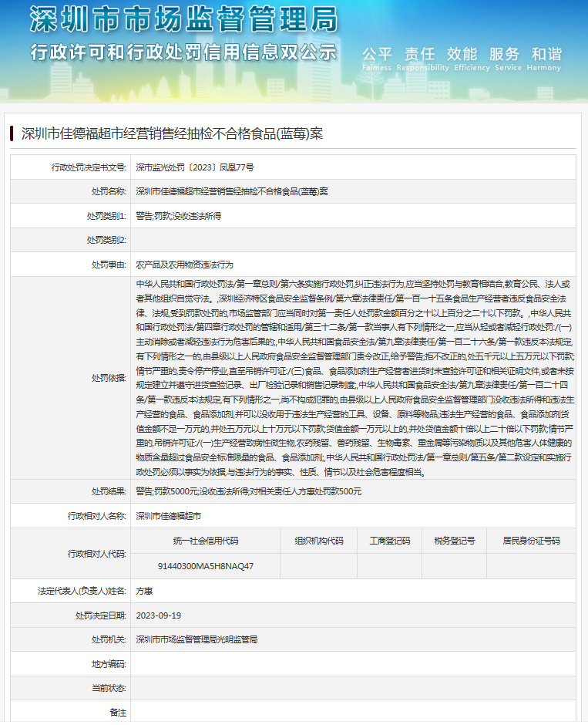Screen dimensions: 588x725
Task: Click the 行政相对人代码 row label
Action: tap(97, 554)
